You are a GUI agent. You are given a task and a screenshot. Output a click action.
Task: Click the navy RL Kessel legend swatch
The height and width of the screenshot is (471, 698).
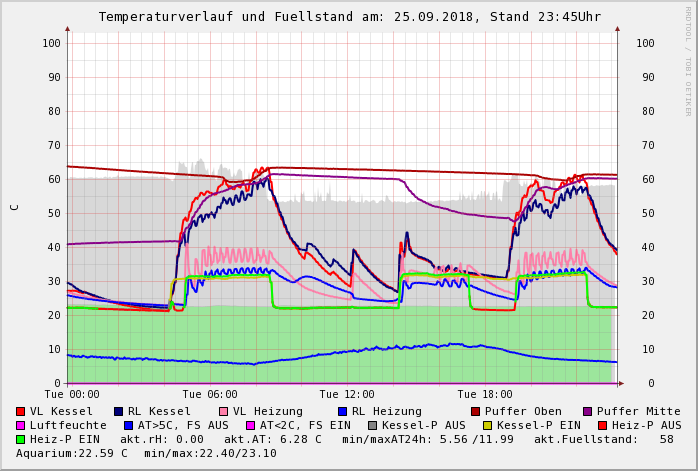[118, 411]
